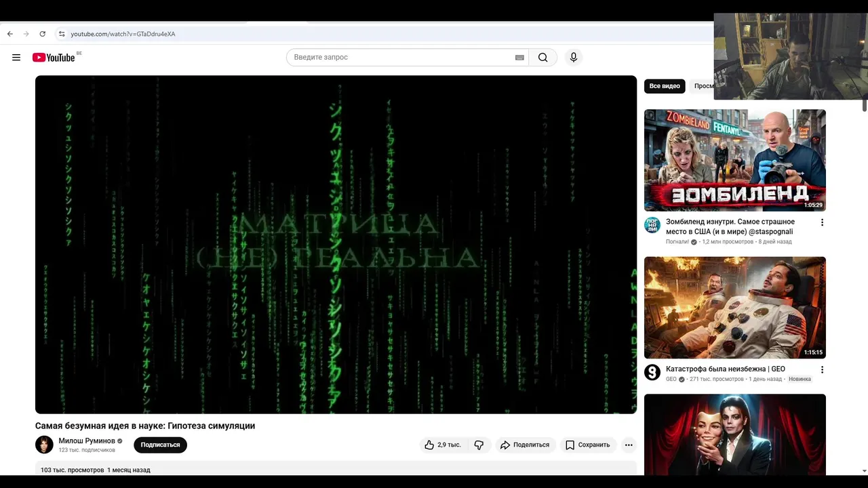Screen dimensions: 868x488
Task: Click the scrollbar down arrow
Action: 865,471
